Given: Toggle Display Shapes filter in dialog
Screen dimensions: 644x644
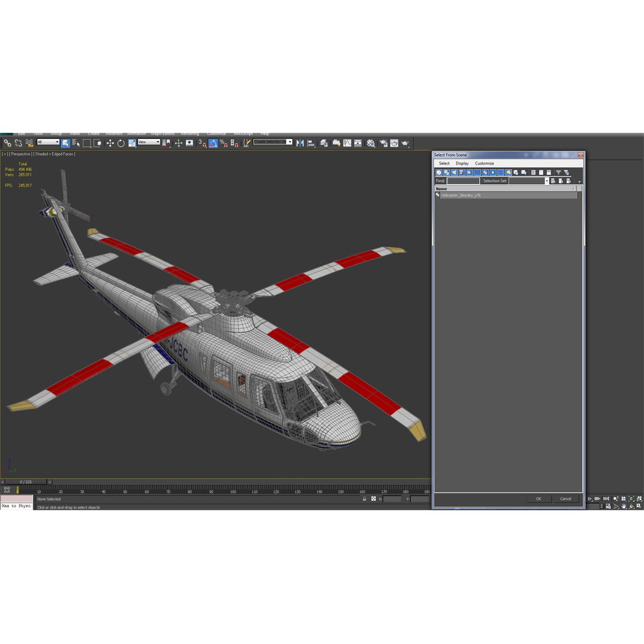Looking at the screenshot, I should (x=447, y=172).
